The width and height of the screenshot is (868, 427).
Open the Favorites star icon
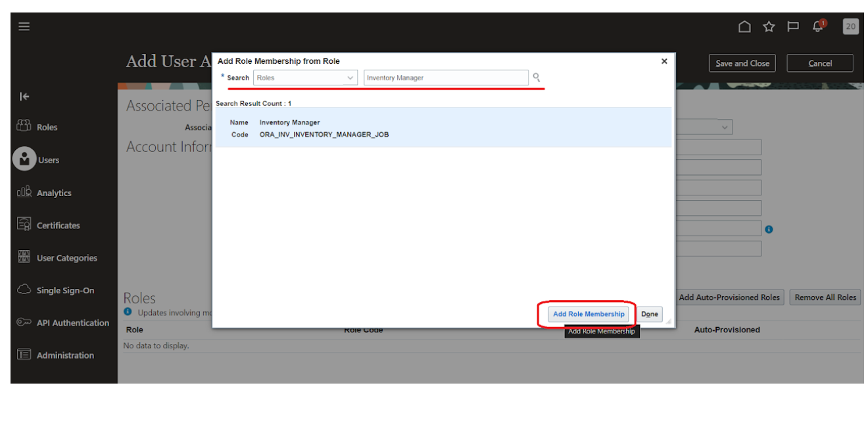(769, 26)
